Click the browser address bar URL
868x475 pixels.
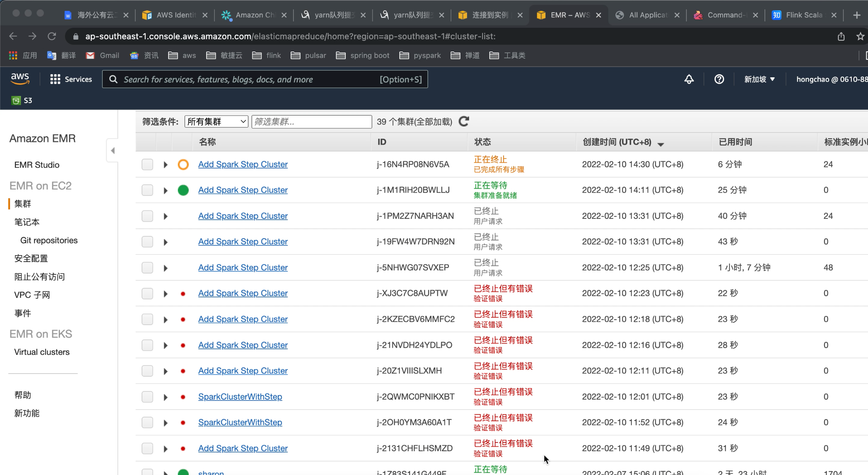point(290,36)
